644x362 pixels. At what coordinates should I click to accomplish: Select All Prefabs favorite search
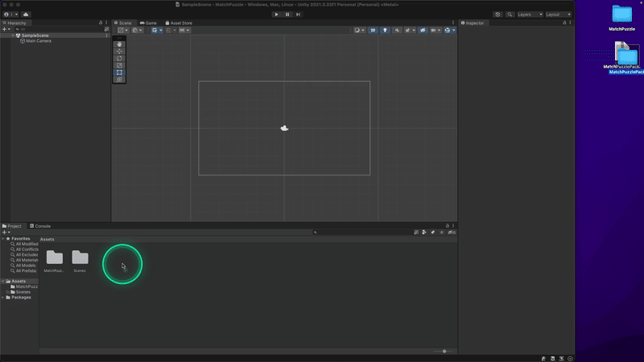[x=23, y=271]
